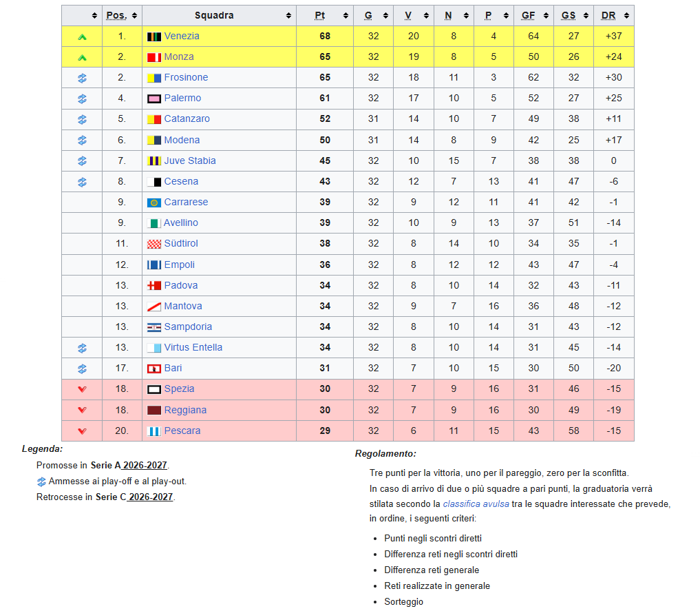Viewport: 700px width, 611px height.
Task: Sort table by Pos. column
Action: coord(134,16)
